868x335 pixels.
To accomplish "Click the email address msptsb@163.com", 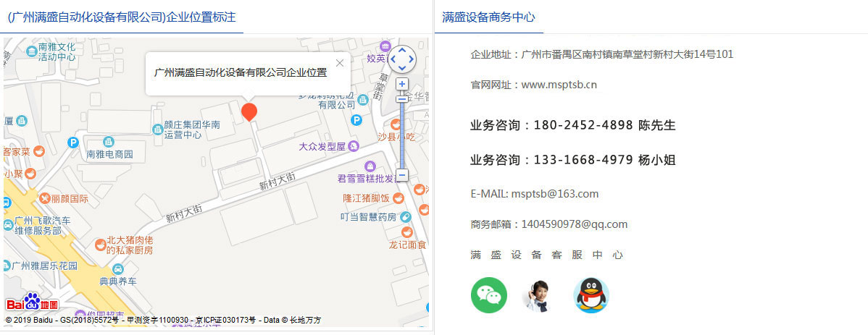I will click(x=554, y=194).
